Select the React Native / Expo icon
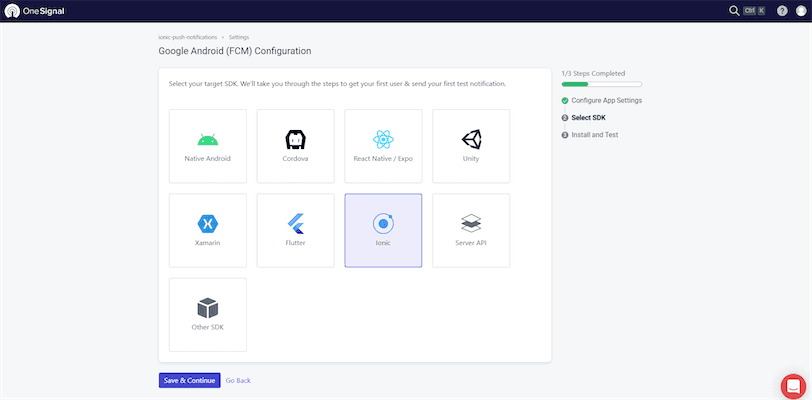Screen dimensions: 812x400 [383, 139]
